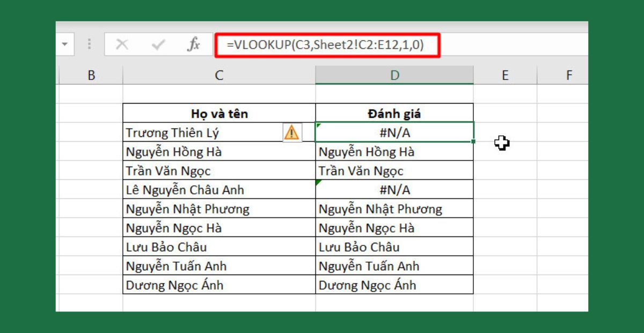Click the 'Đánh giá' header cell
The height and width of the screenshot is (333, 644).
tap(394, 113)
